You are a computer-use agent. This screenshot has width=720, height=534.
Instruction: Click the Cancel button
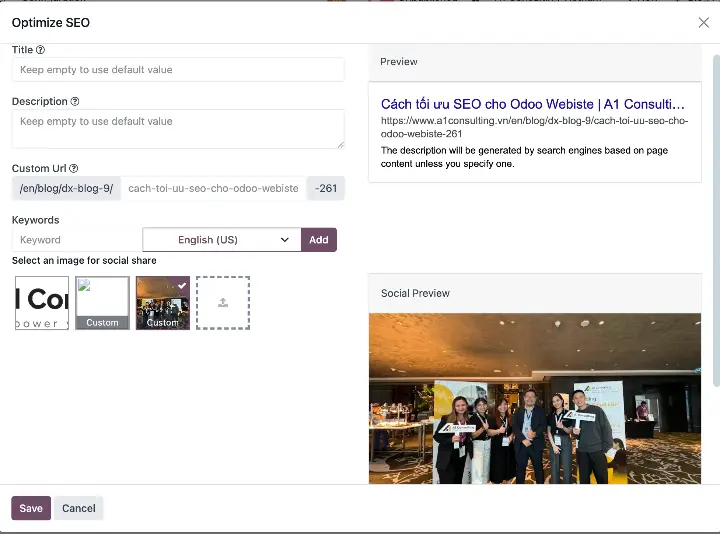click(79, 508)
